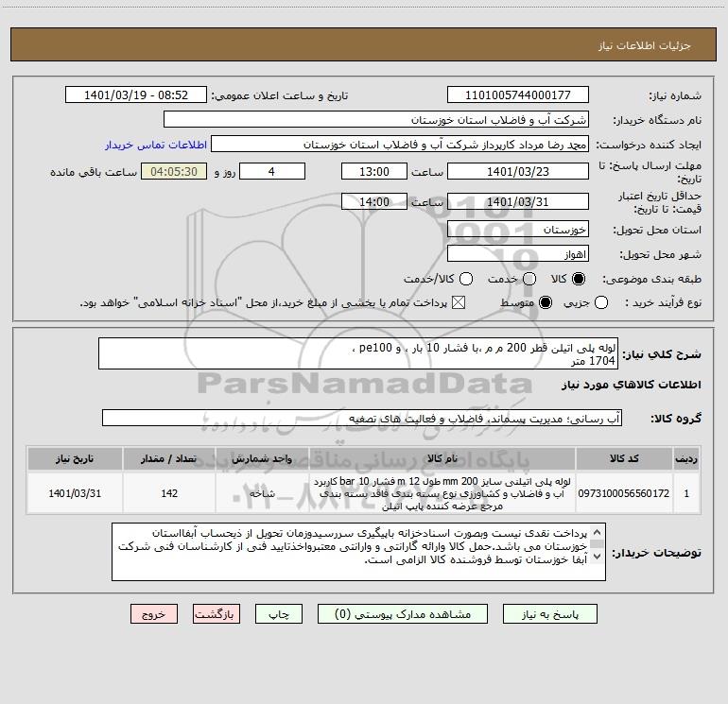Click the request creator name field

click(400, 144)
